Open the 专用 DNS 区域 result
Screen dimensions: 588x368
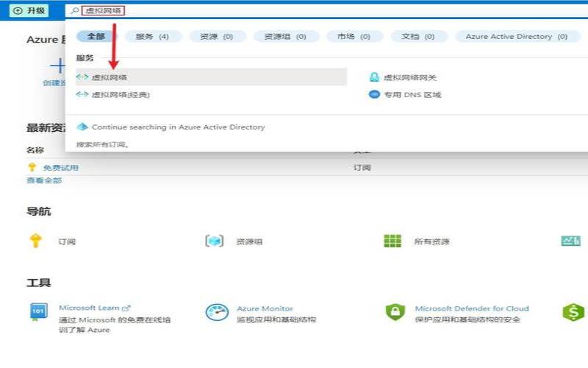[412, 95]
